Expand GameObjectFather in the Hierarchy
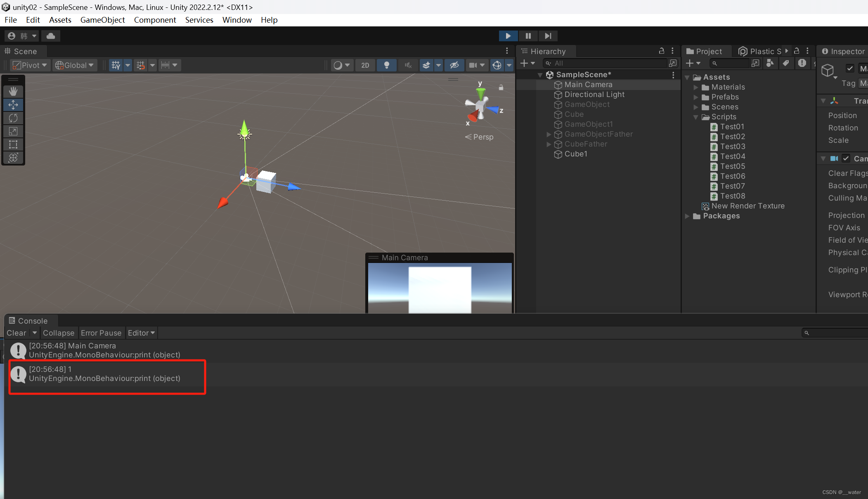Image resolution: width=868 pixels, height=499 pixels. pyautogui.click(x=548, y=134)
